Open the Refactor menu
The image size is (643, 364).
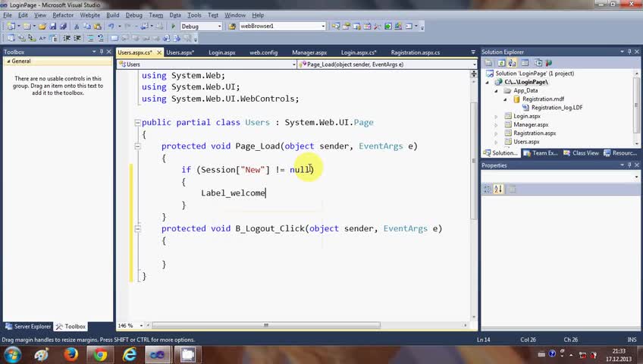[63, 15]
